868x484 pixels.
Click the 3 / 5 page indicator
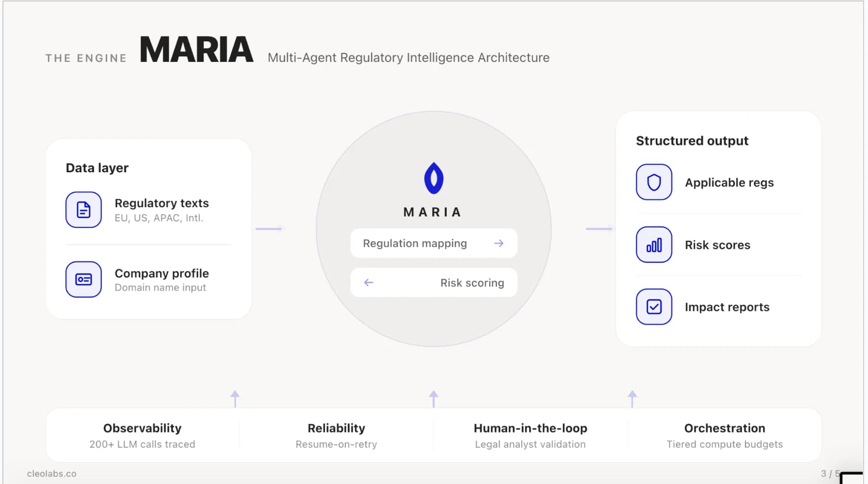coord(829,473)
